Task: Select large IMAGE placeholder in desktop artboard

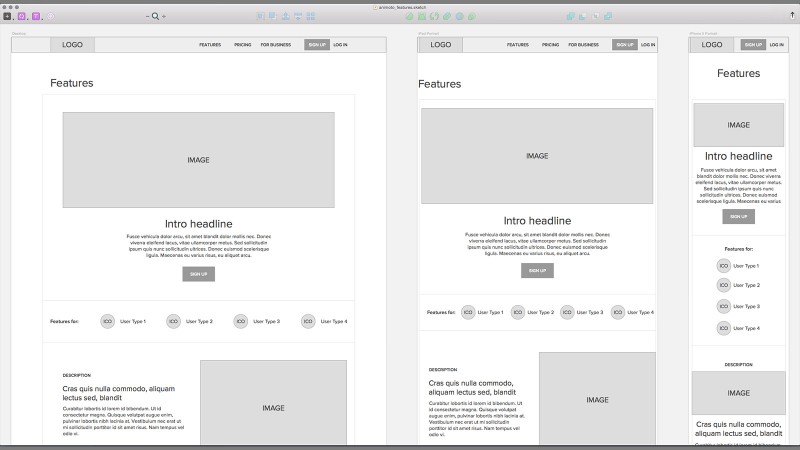Action: (x=198, y=160)
